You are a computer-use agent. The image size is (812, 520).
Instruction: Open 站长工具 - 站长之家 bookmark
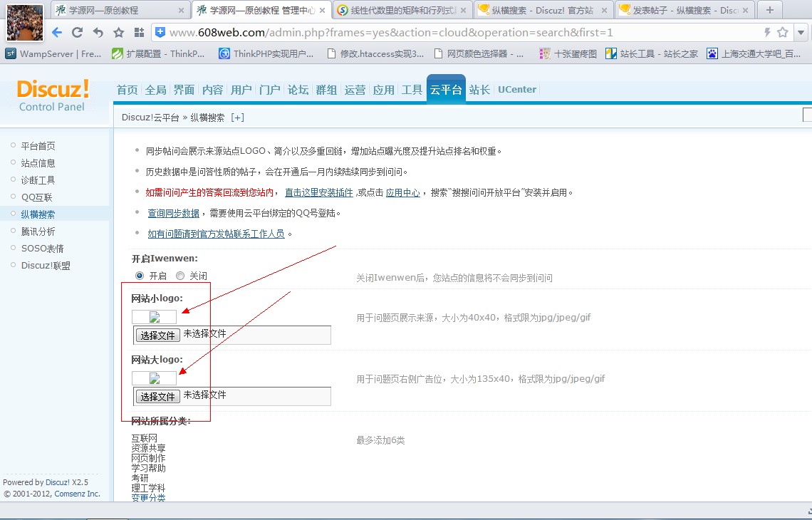[x=652, y=53]
